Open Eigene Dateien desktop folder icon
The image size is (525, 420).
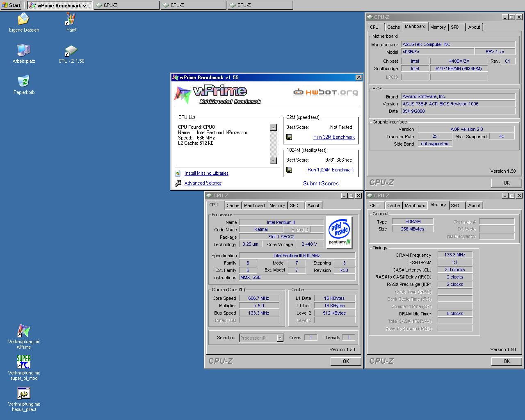tap(24, 23)
